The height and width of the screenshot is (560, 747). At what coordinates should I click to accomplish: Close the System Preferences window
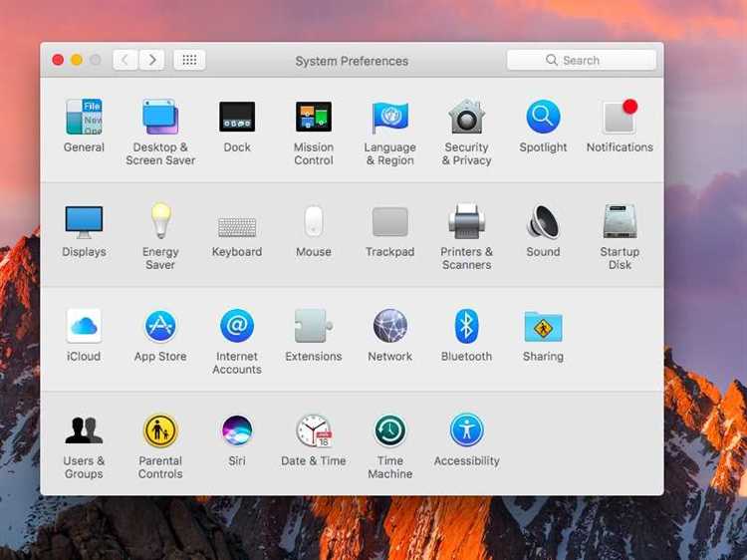coord(58,60)
